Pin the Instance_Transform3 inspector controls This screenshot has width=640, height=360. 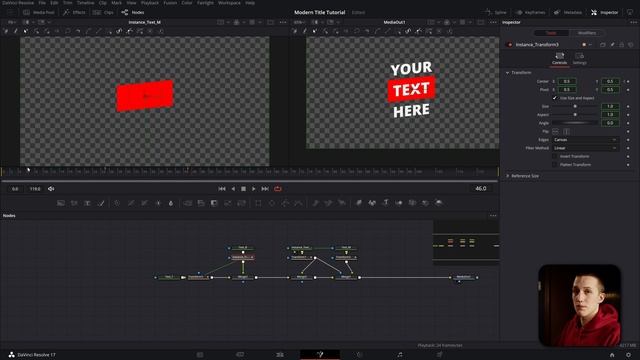coord(613,44)
